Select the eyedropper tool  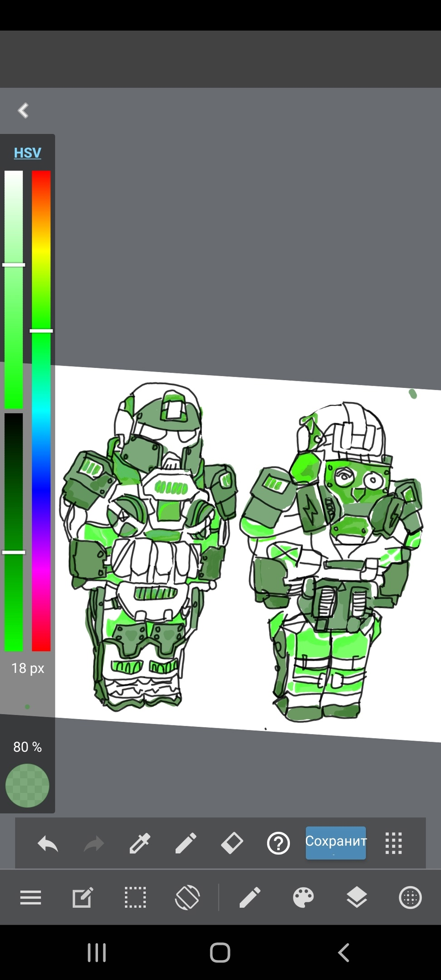click(x=140, y=843)
